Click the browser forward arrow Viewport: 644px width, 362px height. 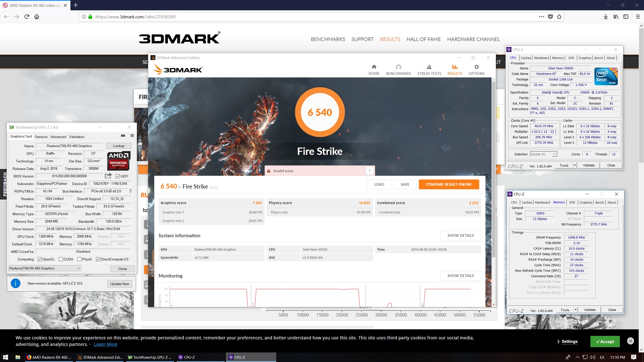pyautogui.click(x=17, y=17)
